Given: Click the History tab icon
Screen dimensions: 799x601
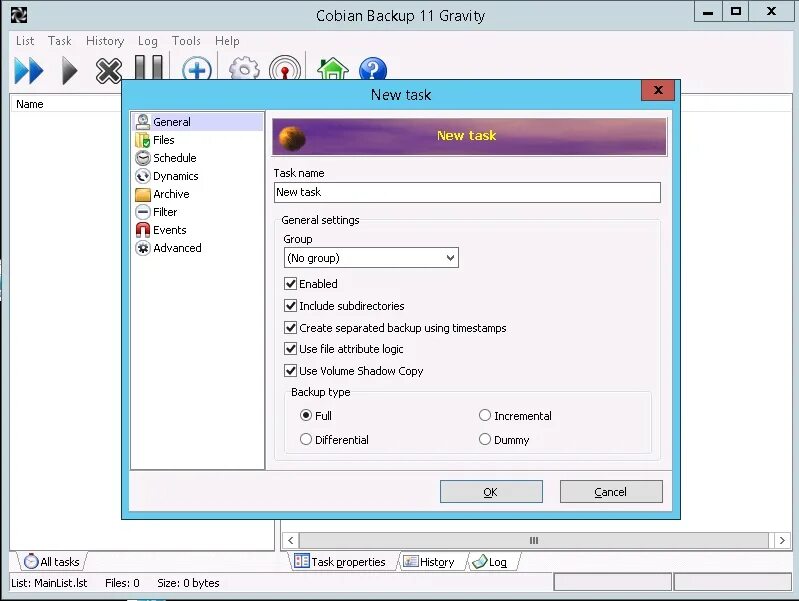Looking at the screenshot, I should point(411,561).
